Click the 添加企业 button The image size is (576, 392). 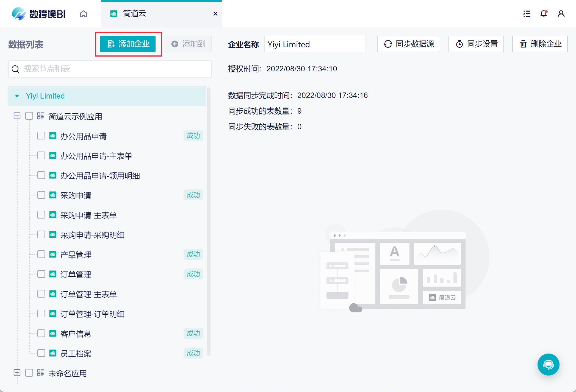click(x=128, y=44)
